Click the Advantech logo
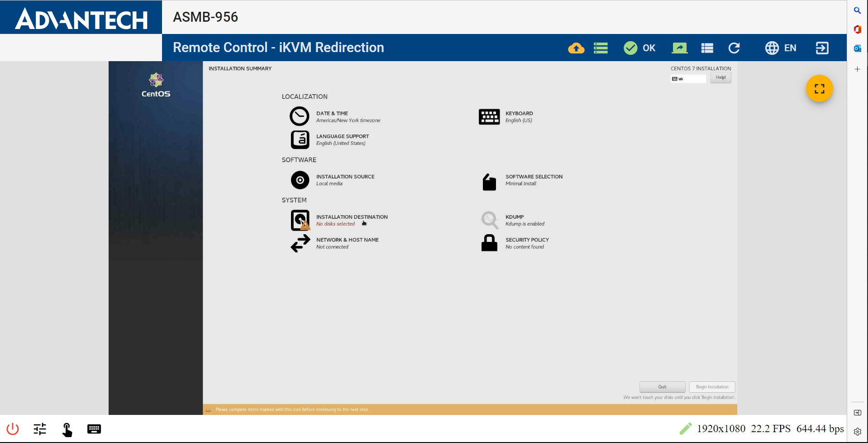Viewport: 868px width, 443px height. coord(81,19)
